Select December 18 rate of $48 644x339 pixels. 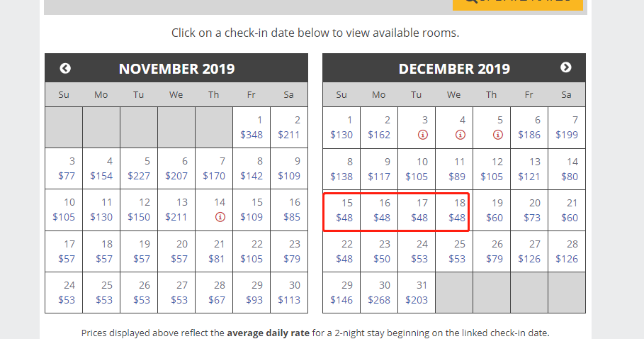pyautogui.click(x=454, y=211)
